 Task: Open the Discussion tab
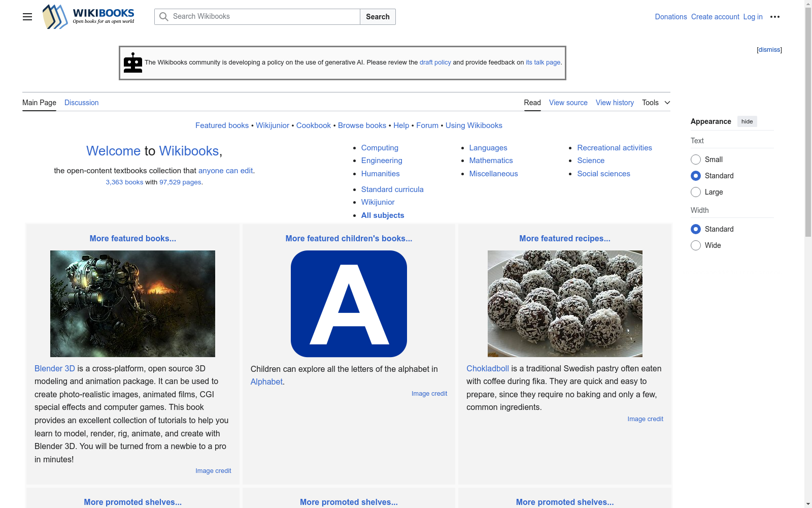tap(81, 103)
